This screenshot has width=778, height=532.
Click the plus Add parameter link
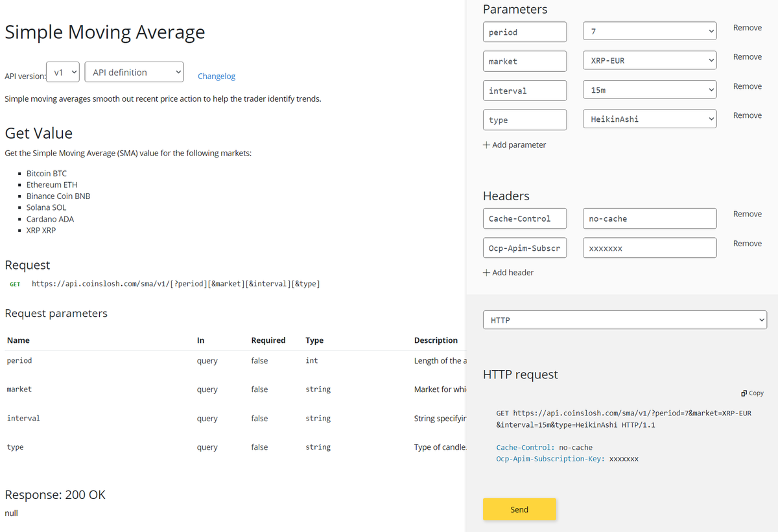[514, 145]
